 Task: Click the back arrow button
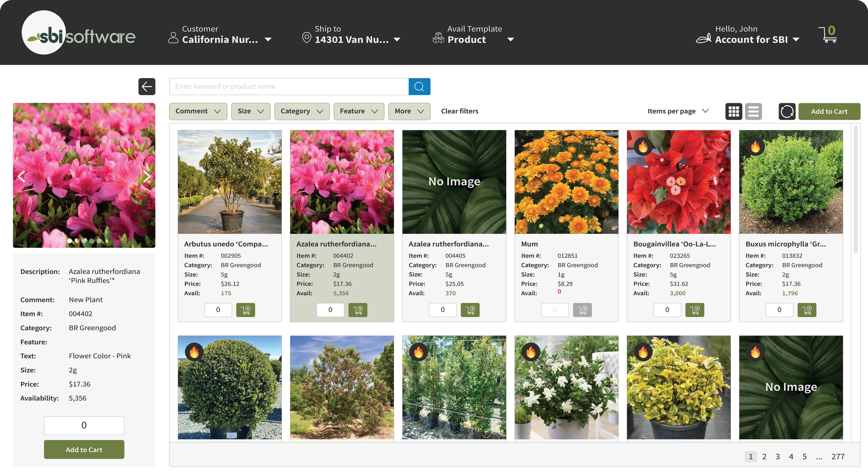147,86
